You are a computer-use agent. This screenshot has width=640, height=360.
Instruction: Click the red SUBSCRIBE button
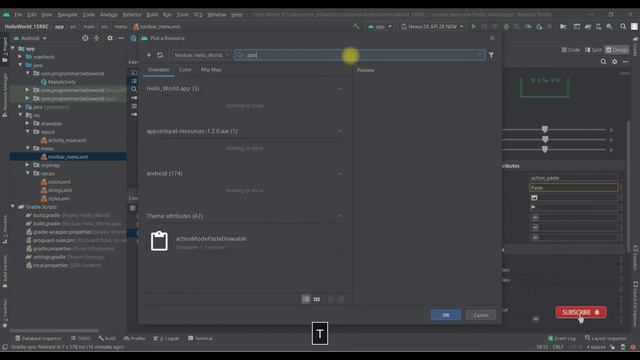(581, 312)
